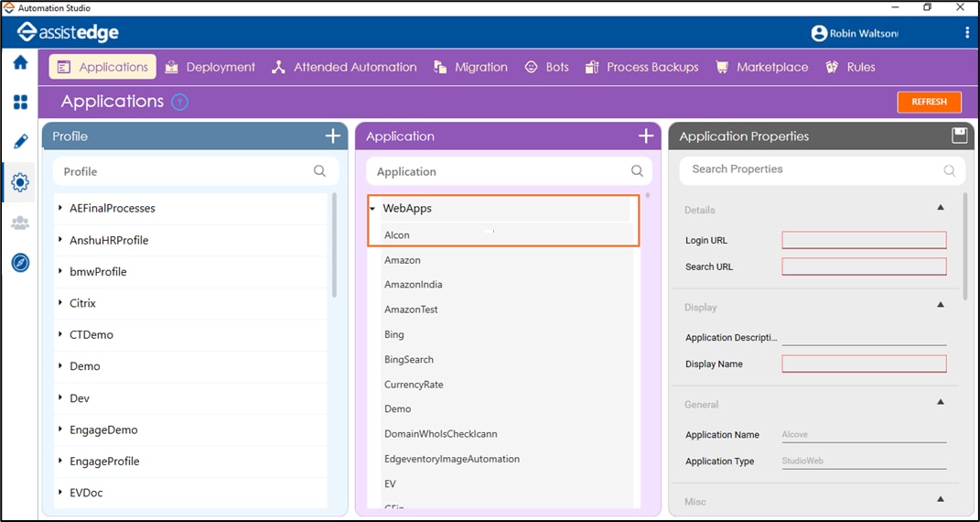Collapse the WebApps application group

[373, 209]
